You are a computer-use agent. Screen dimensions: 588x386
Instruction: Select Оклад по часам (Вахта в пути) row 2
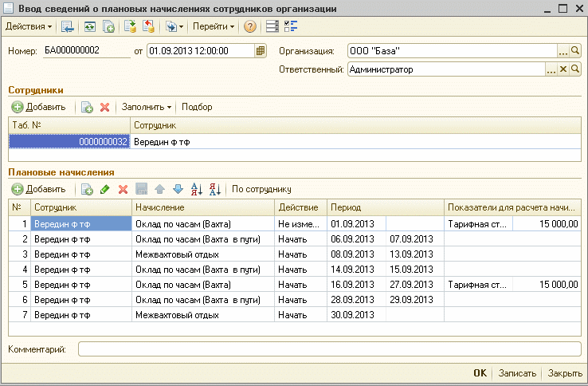(x=203, y=239)
